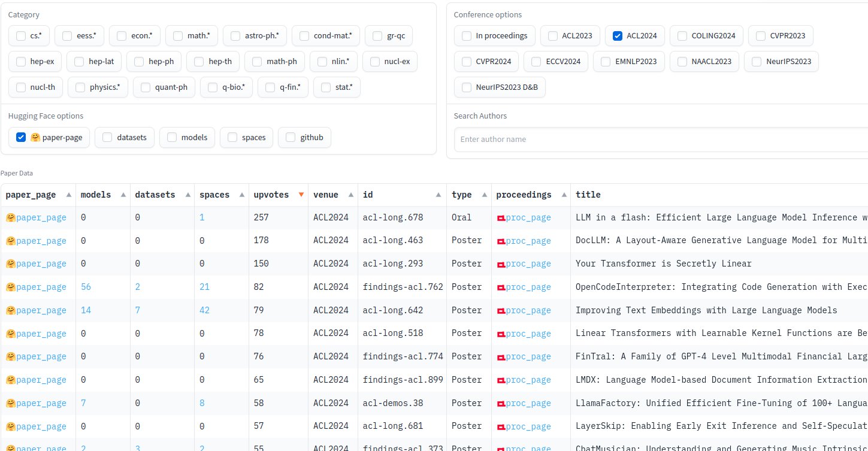Enable the spaces Hugging Face option
The height and width of the screenshot is (451, 868).
tap(232, 137)
